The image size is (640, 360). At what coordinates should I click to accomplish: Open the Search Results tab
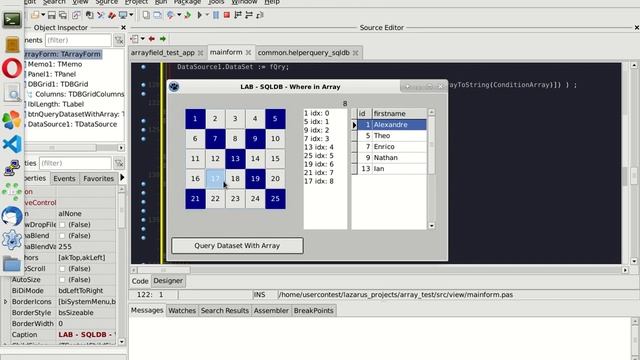tap(224, 311)
